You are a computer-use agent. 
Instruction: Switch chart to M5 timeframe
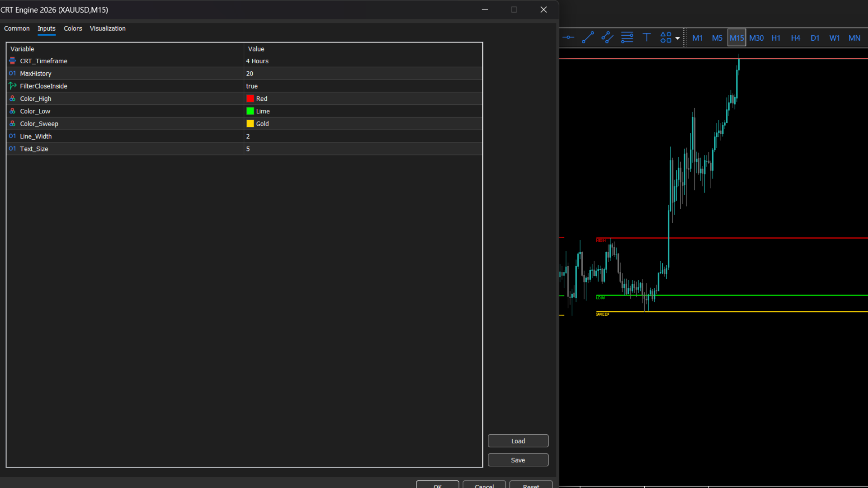[717, 38]
